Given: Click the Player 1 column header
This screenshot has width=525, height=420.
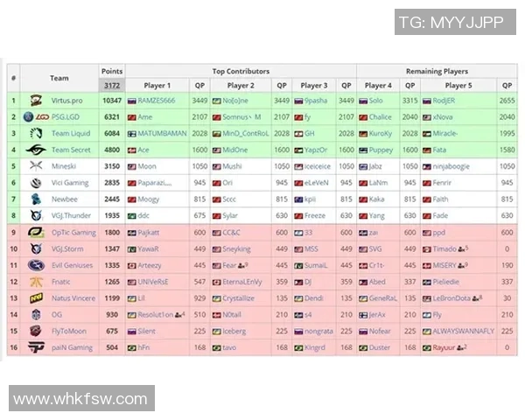Looking at the screenshot, I should pos(157,86).
